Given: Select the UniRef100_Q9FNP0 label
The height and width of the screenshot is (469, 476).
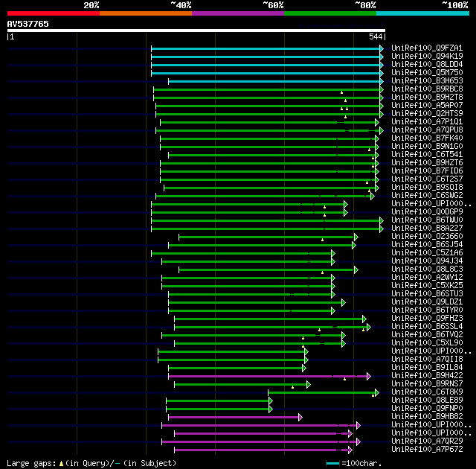Looking at the screenshot, I should point(427,409).
